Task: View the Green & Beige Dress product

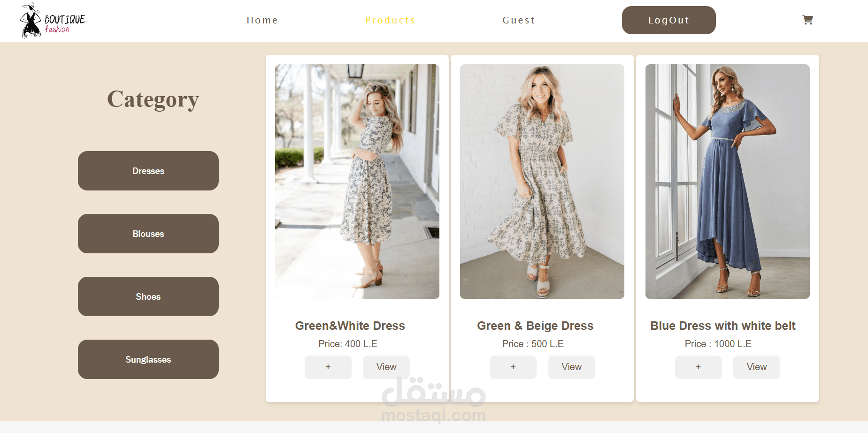Action: pos(571,367)
